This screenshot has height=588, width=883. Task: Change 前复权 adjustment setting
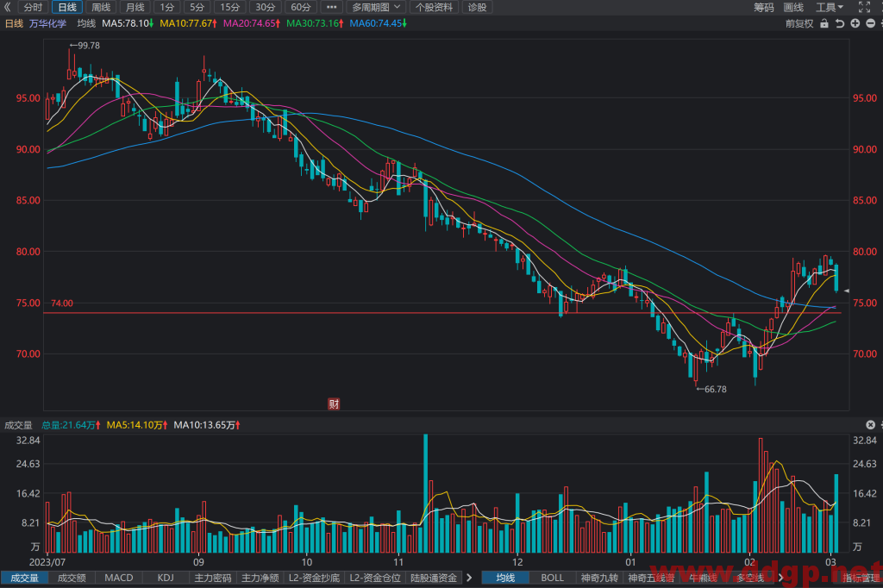[x=799, y=23]
